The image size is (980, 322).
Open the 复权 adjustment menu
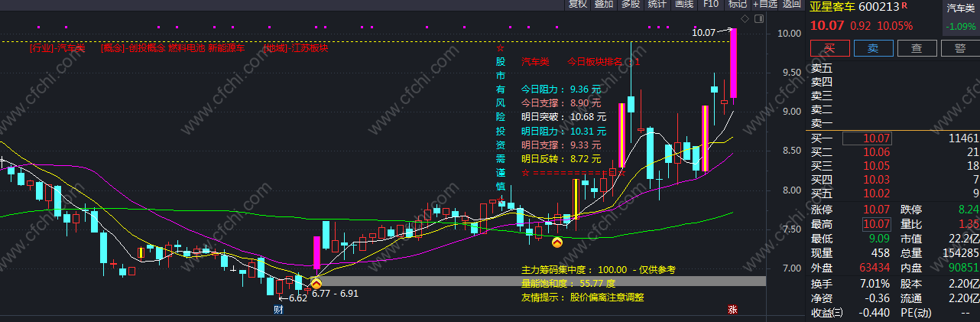pos(578,4)
